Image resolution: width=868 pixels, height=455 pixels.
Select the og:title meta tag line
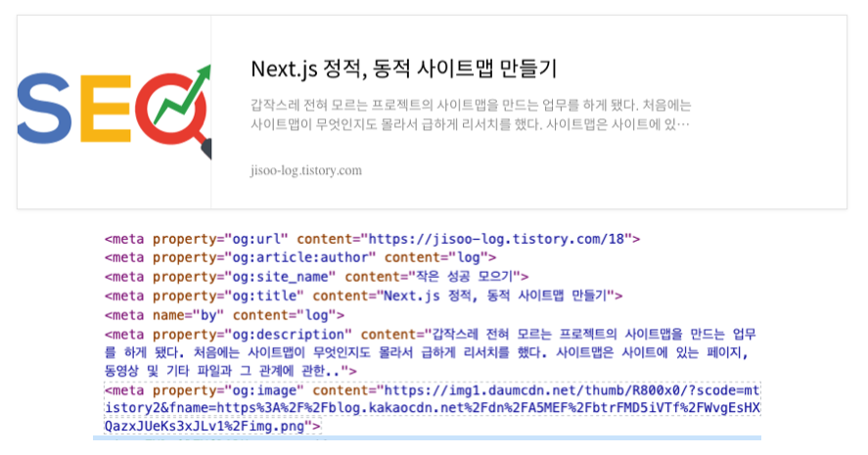(363, 296)
